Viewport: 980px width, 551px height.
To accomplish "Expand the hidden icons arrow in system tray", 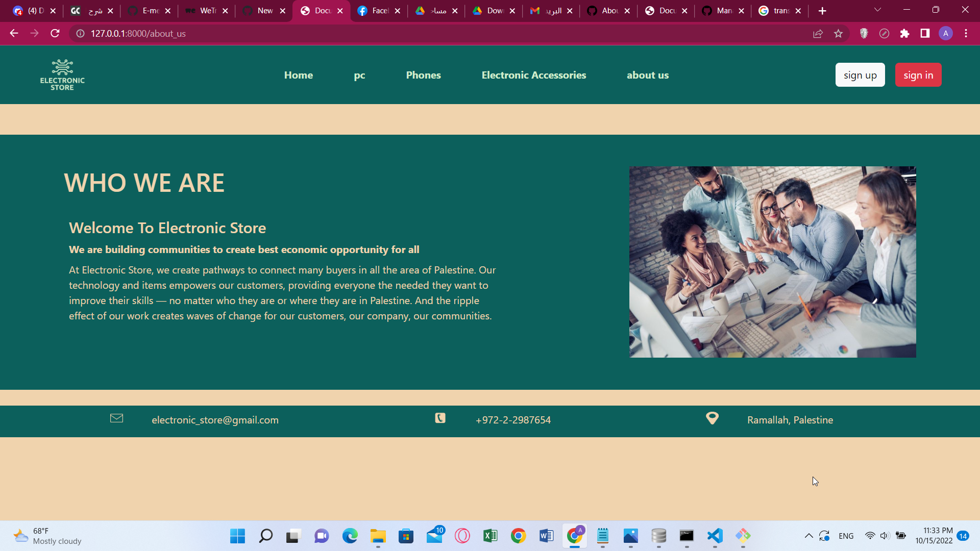I will click(809, 536).
